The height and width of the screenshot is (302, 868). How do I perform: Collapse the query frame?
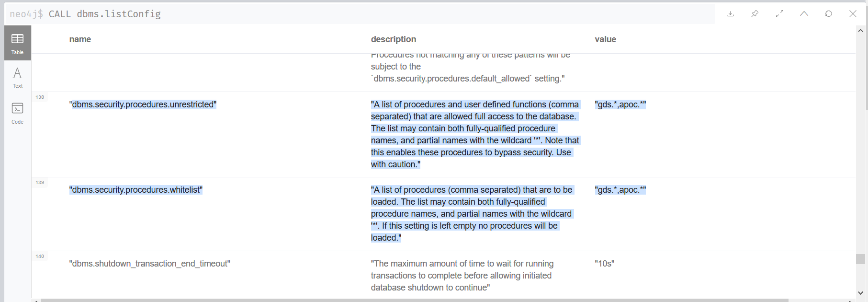pyautogui.click(x=804, y=14)
